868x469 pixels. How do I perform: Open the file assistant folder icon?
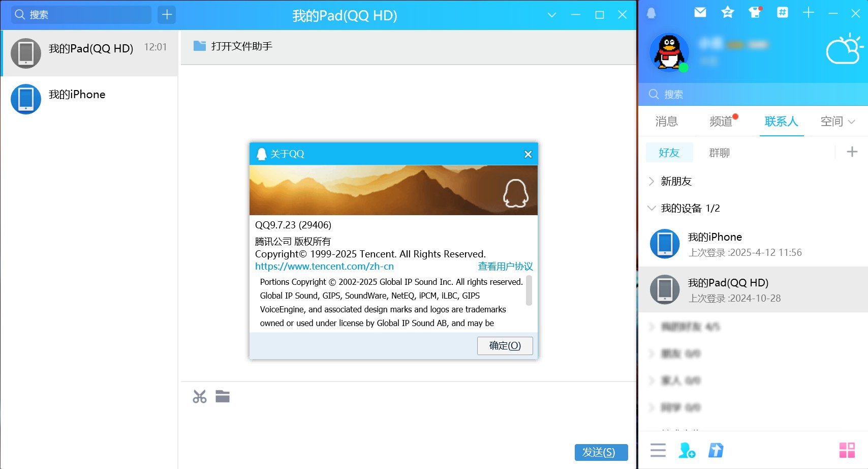[200, 46]
